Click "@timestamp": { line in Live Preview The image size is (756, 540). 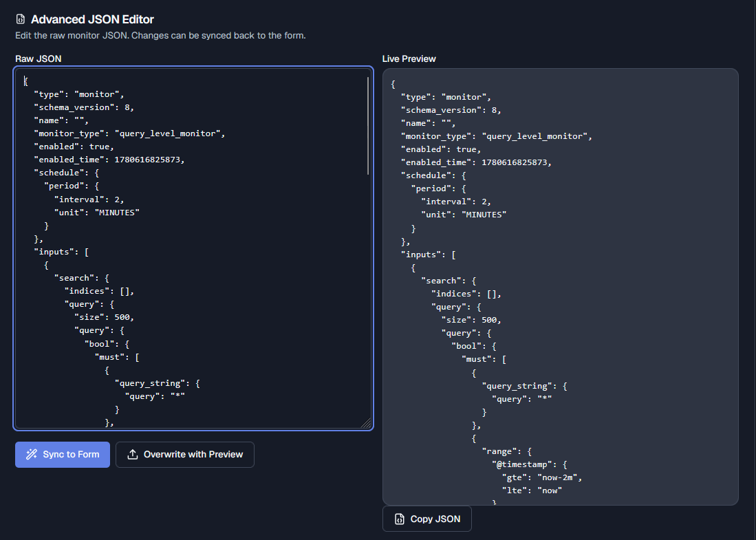pos(530,465)
